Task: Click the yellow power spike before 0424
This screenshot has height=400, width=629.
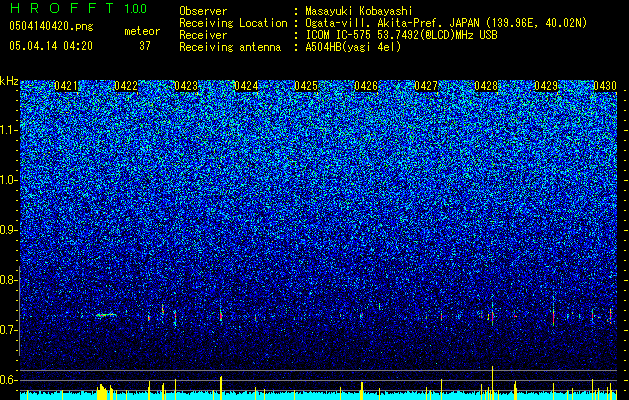Action: (x=221, y=388)
